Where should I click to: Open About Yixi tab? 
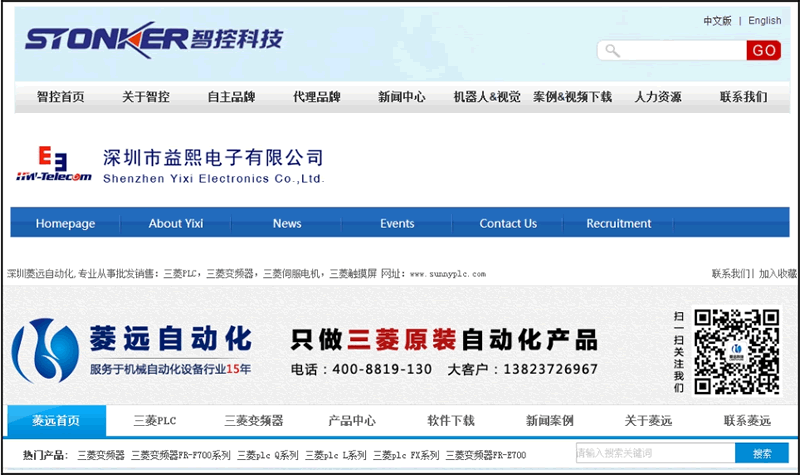pyautogui.click(x=176, y=223)
